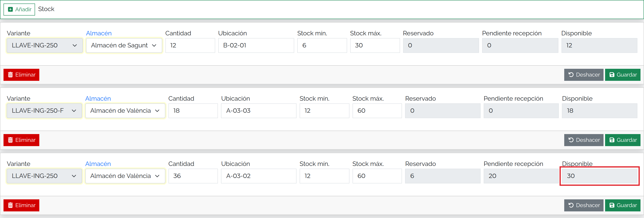Click the Stock máx. field showing 30
Image resolution: width=644 pixels, height=218 pixels.
click(x=375, y=45)
